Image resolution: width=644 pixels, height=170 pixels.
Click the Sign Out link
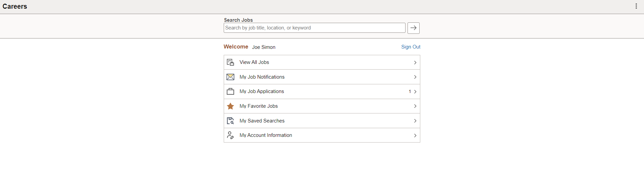pyautogui.click(x=411, y=47)
